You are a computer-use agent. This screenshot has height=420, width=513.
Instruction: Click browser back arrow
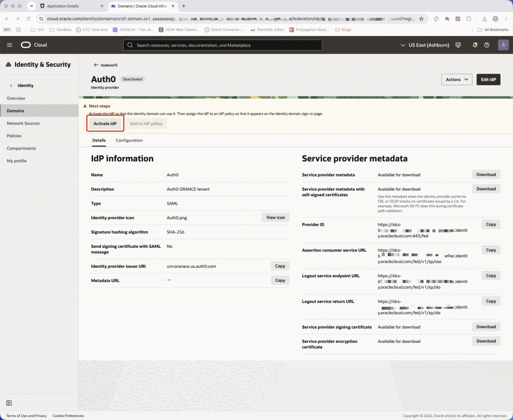coord(7,19)
